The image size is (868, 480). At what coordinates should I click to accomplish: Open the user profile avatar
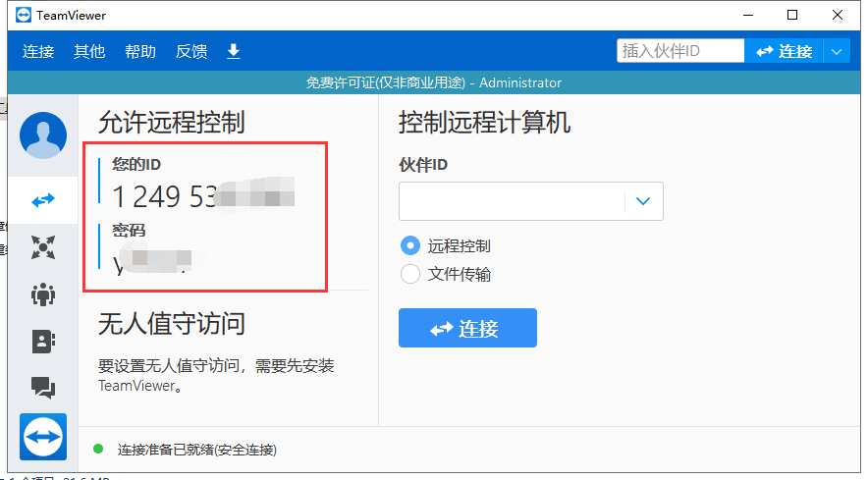coord(43,135)
